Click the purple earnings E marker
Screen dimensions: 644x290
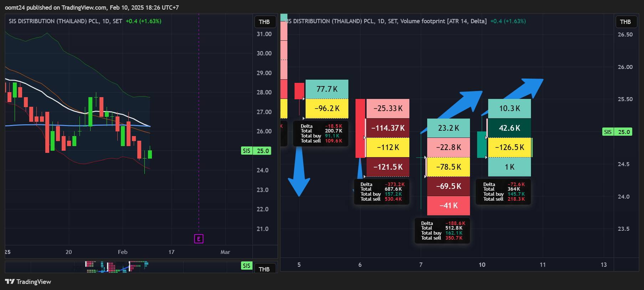coord(199,239)
